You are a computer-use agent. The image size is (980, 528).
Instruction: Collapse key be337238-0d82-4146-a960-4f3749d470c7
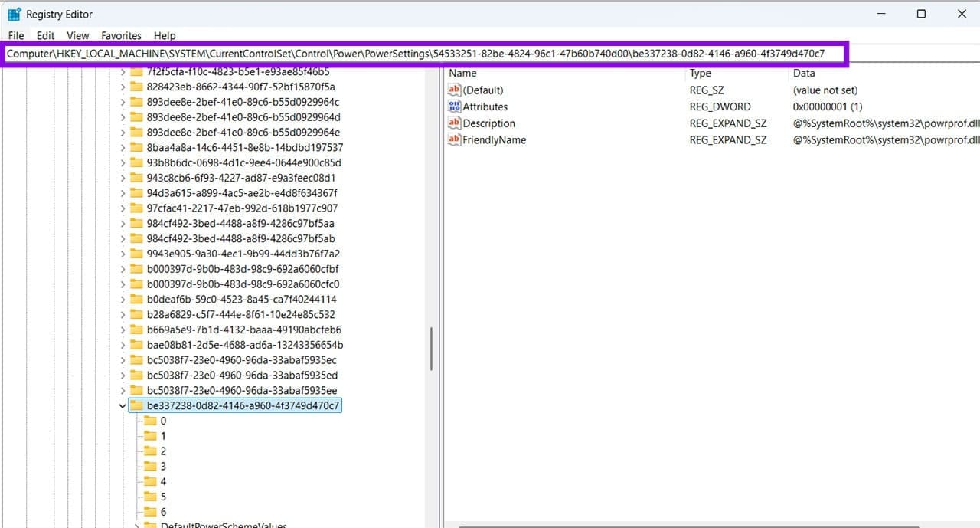[122, 405]
